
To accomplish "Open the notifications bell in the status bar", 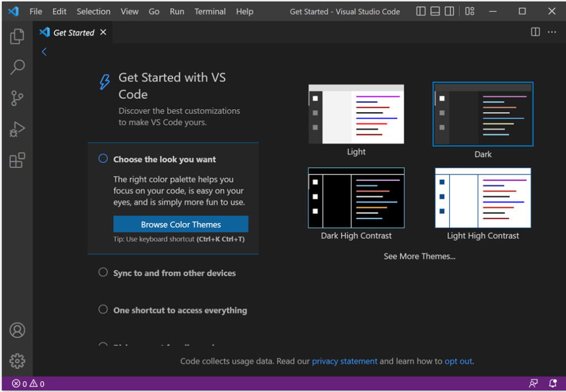I will point(552,383).
